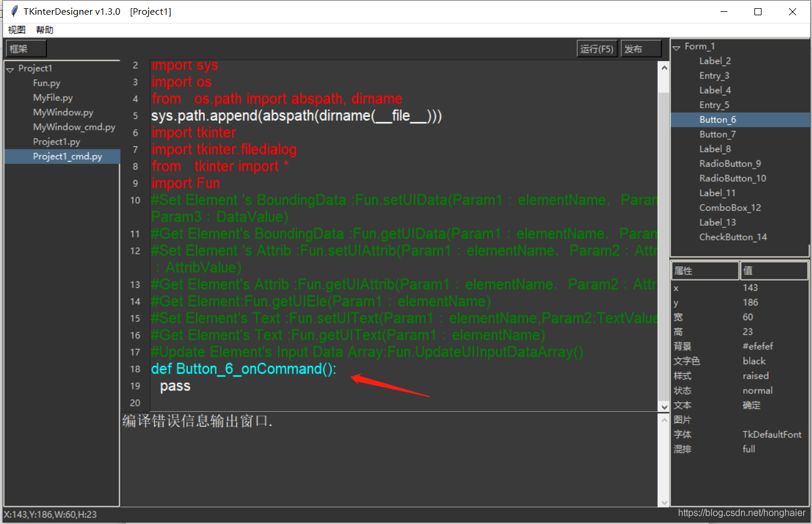
Task: Minimize the TKinterDesigner window
Action: [724, 12]
